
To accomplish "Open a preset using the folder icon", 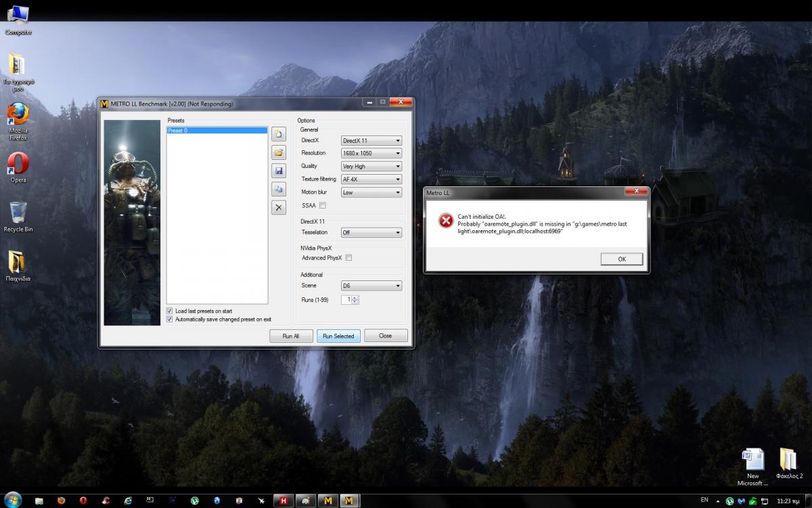I will [x=278, y=152].
